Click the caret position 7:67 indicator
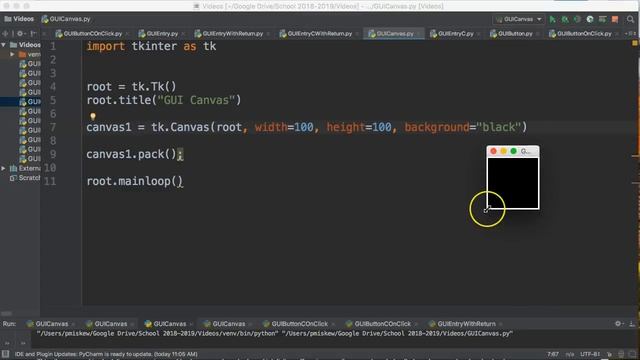640x360 pixels. [553, 354]
